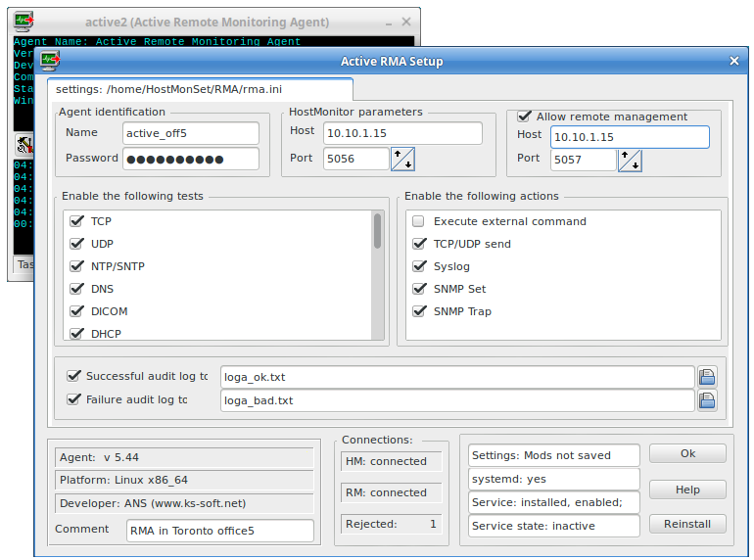Minimize the active2 agent window
Screen dimensions: 754x560
(389, 23)
